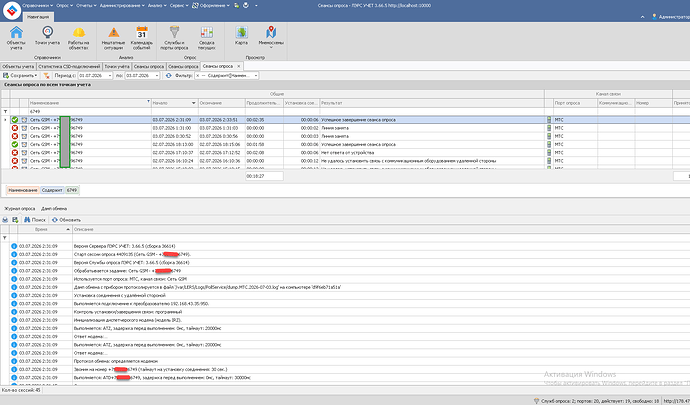
Task: Open the Период start date dropdown 01.07.2026
Action: coord(110,76)
